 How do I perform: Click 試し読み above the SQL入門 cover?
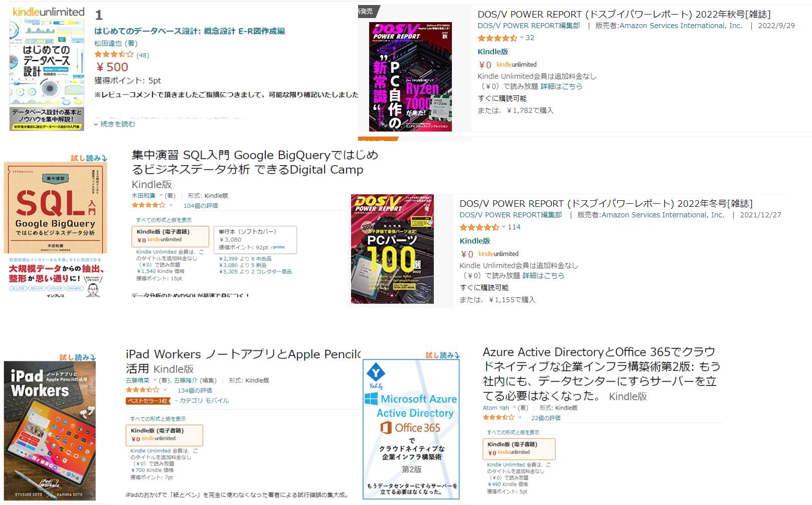pyautogui.click(x=89, y=158)
